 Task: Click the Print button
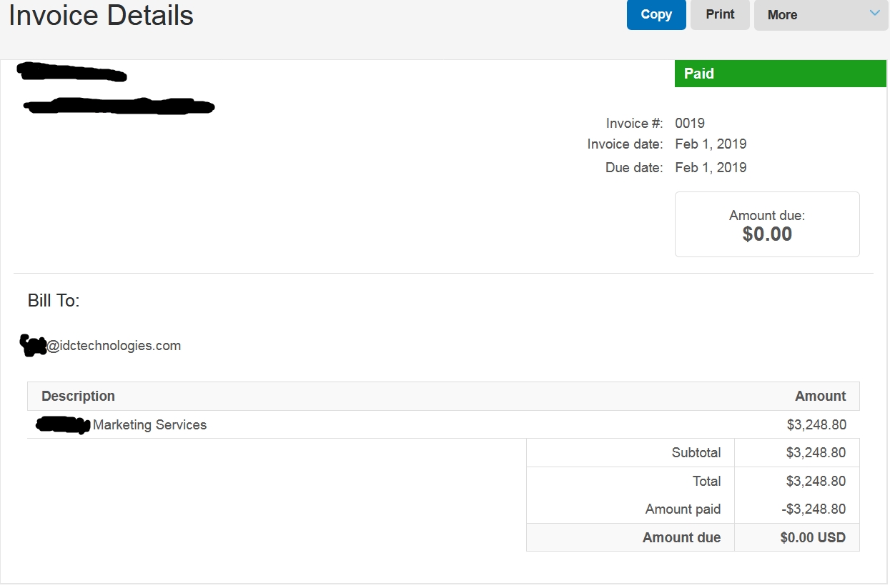(720, 14)
